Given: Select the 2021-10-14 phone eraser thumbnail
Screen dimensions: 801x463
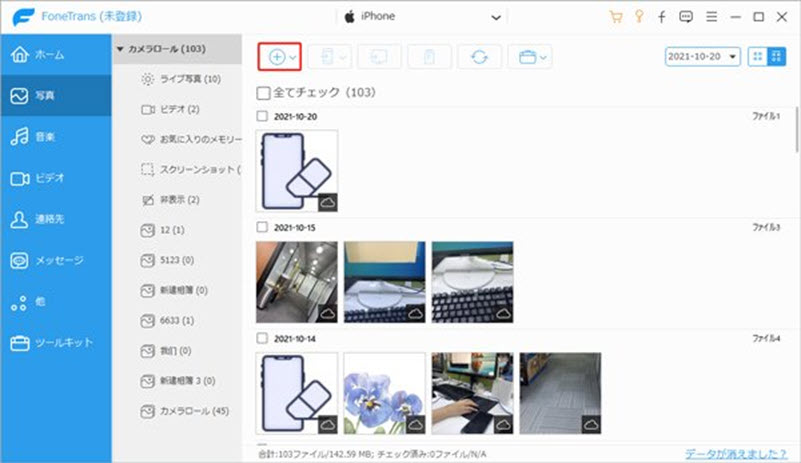Looking at the screenshot, I should 297,393.
